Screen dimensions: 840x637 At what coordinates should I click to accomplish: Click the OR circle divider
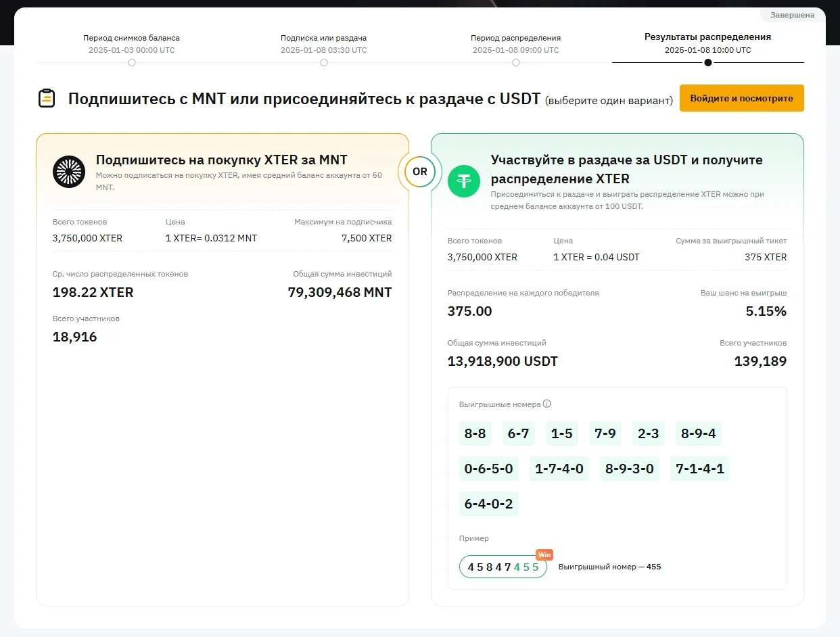420,172
